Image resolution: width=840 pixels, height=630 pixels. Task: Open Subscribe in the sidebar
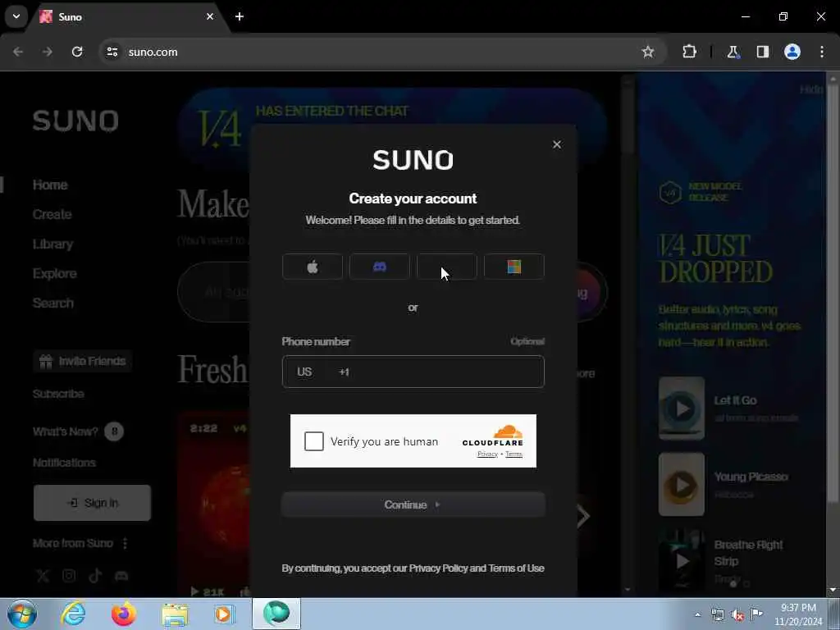[x=58, y=394]
